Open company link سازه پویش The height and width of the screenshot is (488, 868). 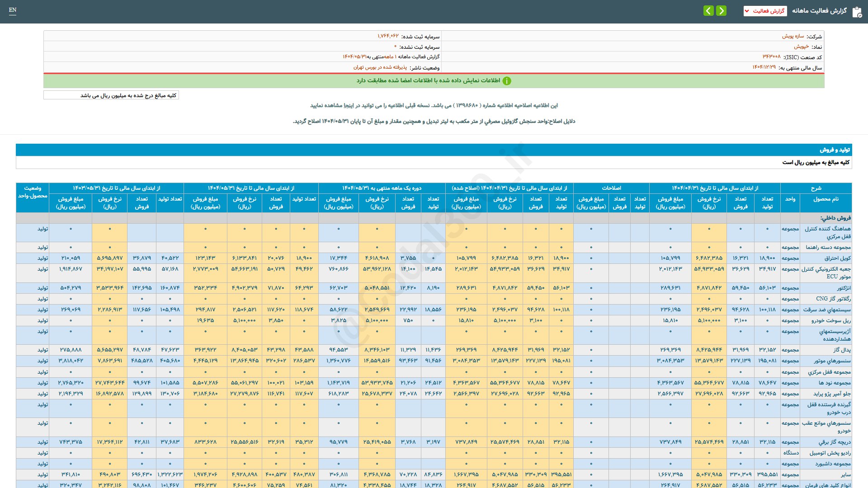793,36
